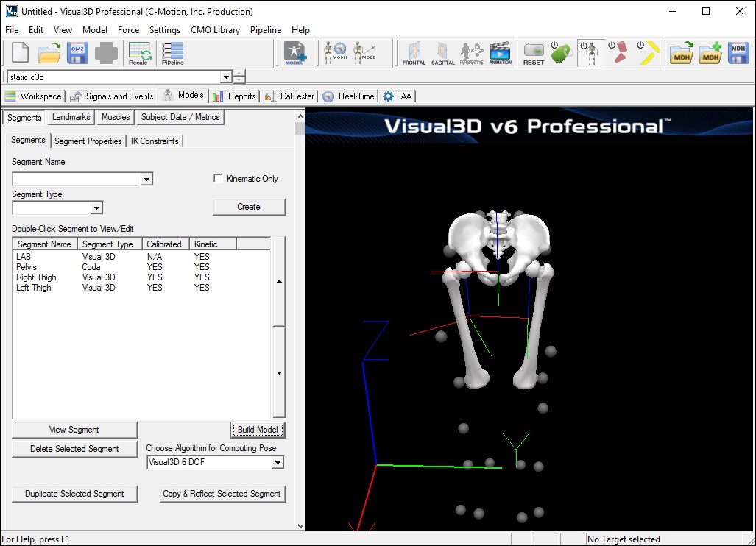The image size is (756, 546).
Task: Open the Pipeline workshop icon
Action: pyautogui.click(x=172, y=53)
